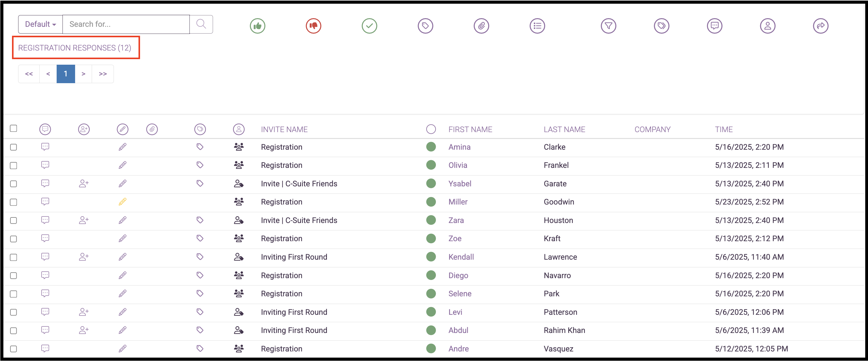Click the single tag icon in toolbar
Image resolution: width=868 pixels, height=361 pixels.
[x=425, y=26]
